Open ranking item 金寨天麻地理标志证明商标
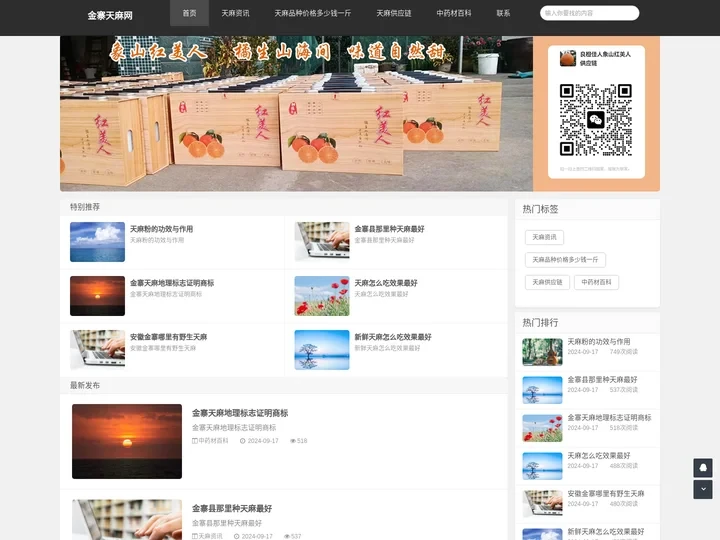 (609, 418)
